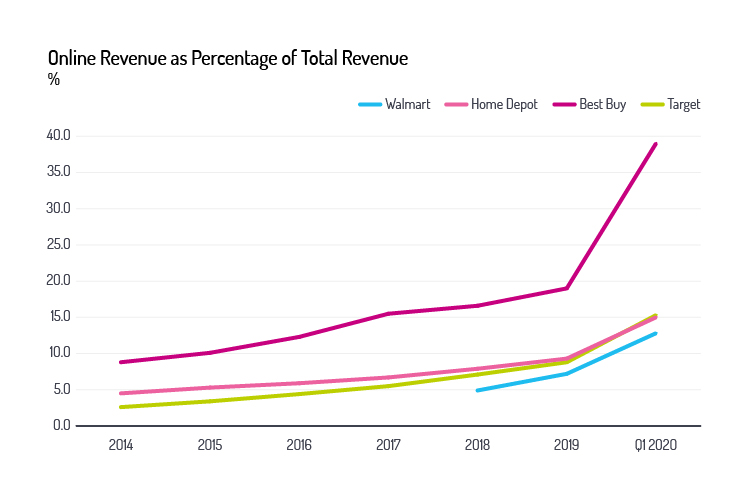Click Home Depot line start at 2014

[x=121, y=393]
